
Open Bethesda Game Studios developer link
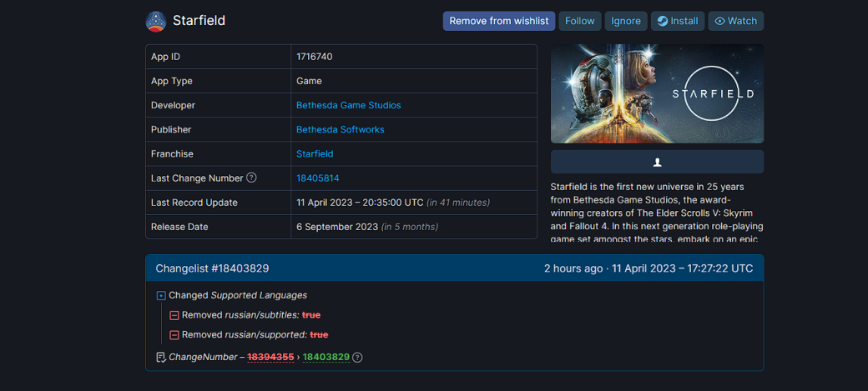tap(349, 105)
